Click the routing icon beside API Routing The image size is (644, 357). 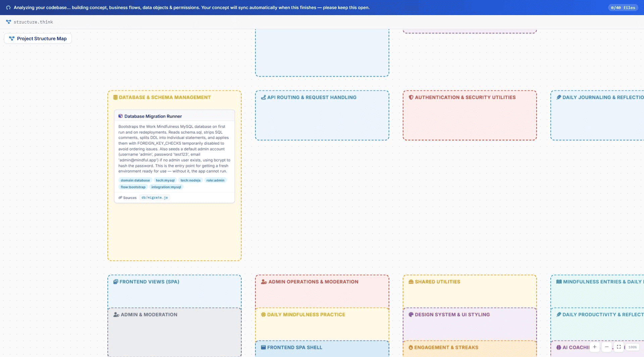pyautogui.click(x=263, y=97)
